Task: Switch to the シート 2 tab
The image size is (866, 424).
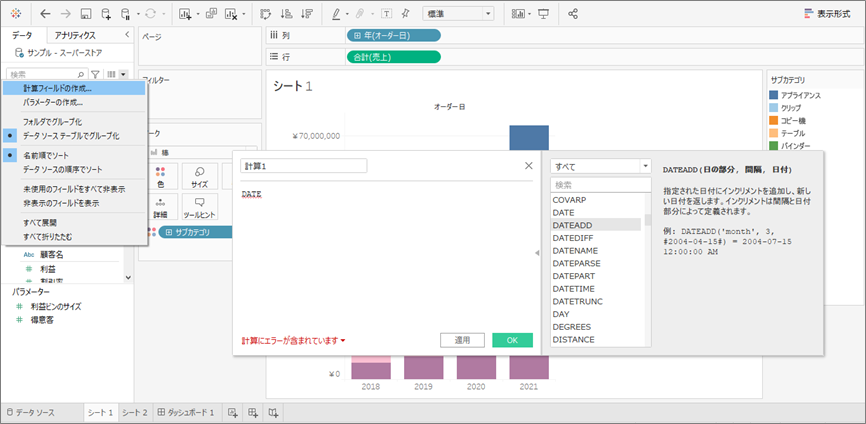Action: (135, 412)
